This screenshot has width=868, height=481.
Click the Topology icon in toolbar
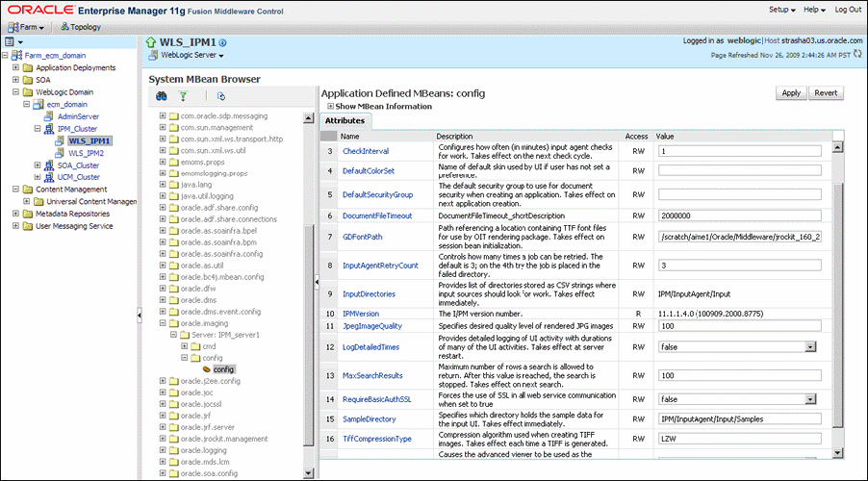tap(64, 27)
